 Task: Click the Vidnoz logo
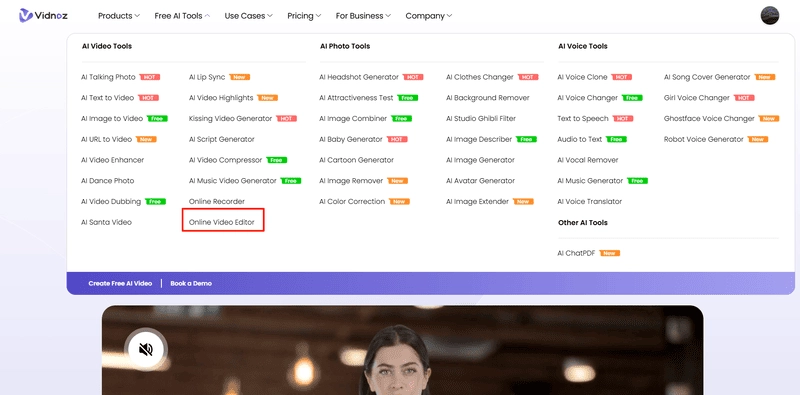coord(43,16)
